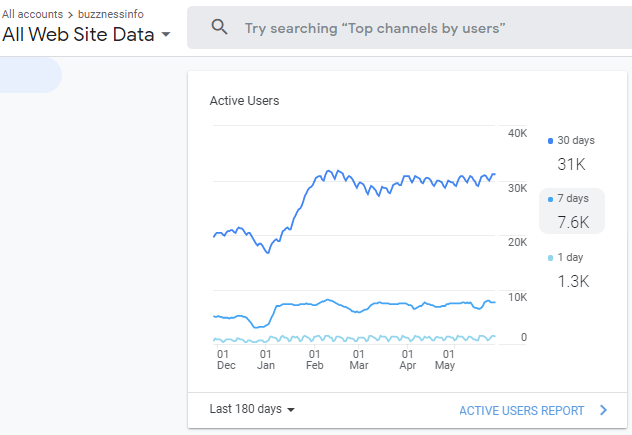Screen dimensions: 632x435
Task: Click the breadcrumb arrow after All accounts
Action: click(x=71, y=15)
